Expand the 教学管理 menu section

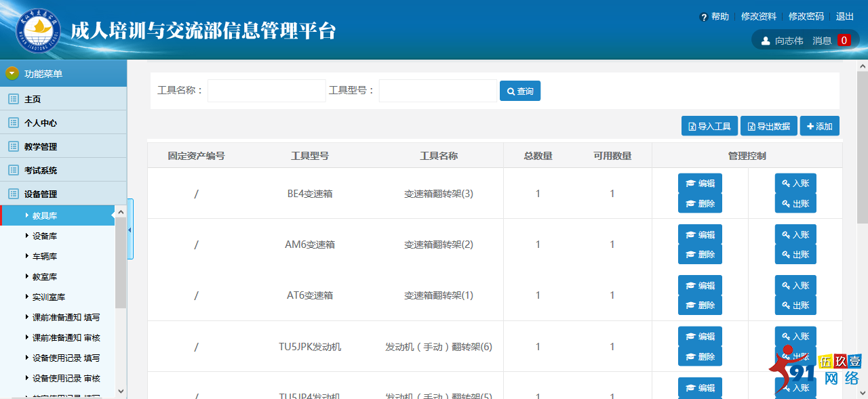coord(41,146)
